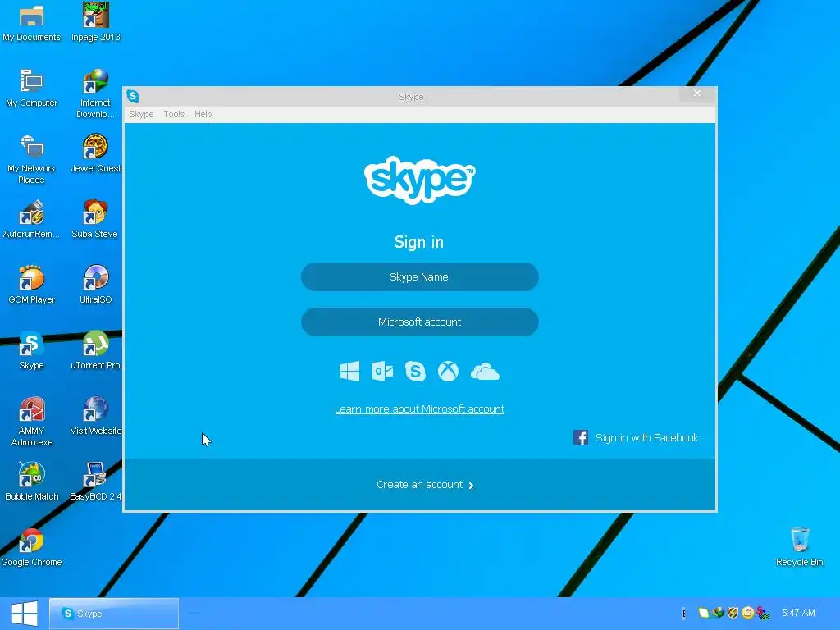Select AutorunRemover desktop icon
This screenshot has height=630, width=840.
pyautogui.click(x=31, y=220)
